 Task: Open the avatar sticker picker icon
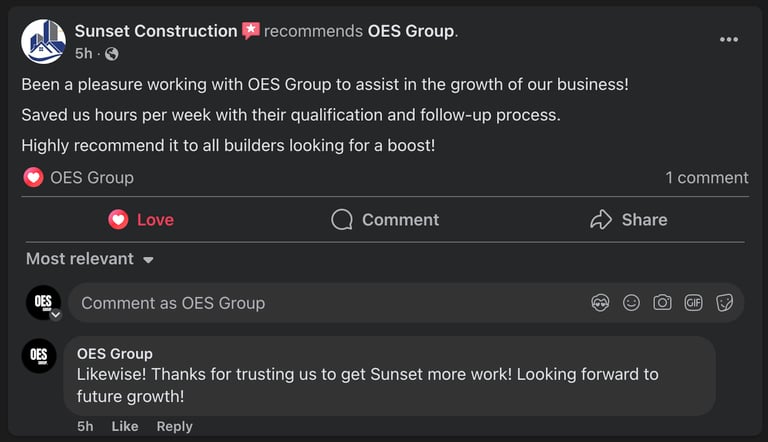click(x=600, y=303)
